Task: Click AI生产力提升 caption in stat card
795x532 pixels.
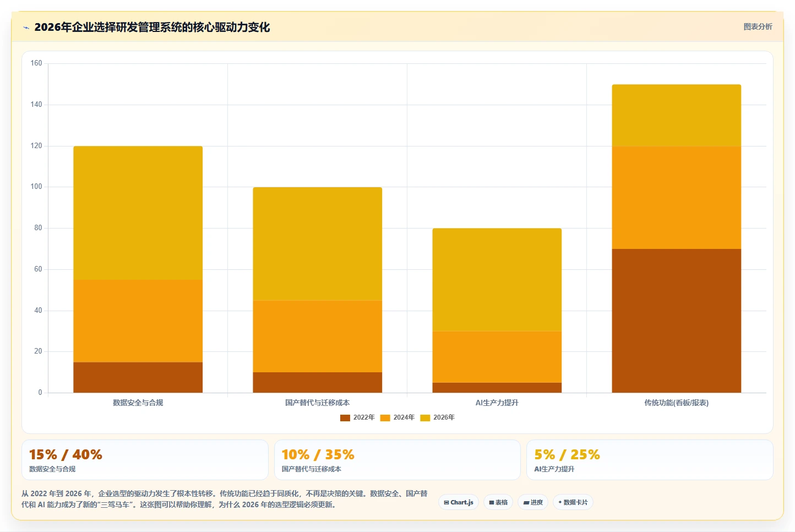Action: (x=554, y=469)
